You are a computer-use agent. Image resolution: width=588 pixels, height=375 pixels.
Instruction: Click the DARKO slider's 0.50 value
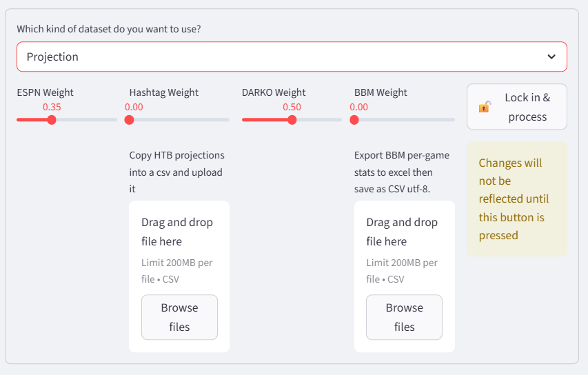[292, 107]
